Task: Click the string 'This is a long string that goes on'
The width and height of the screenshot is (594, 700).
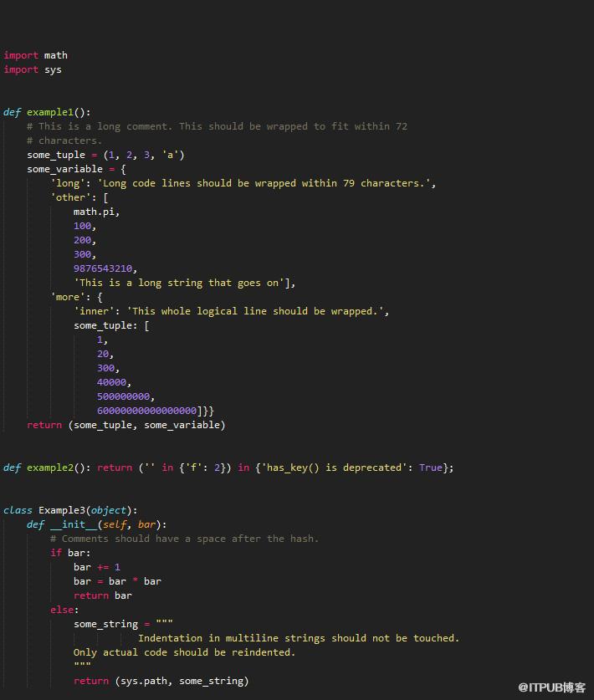Action: coord(179,283)
